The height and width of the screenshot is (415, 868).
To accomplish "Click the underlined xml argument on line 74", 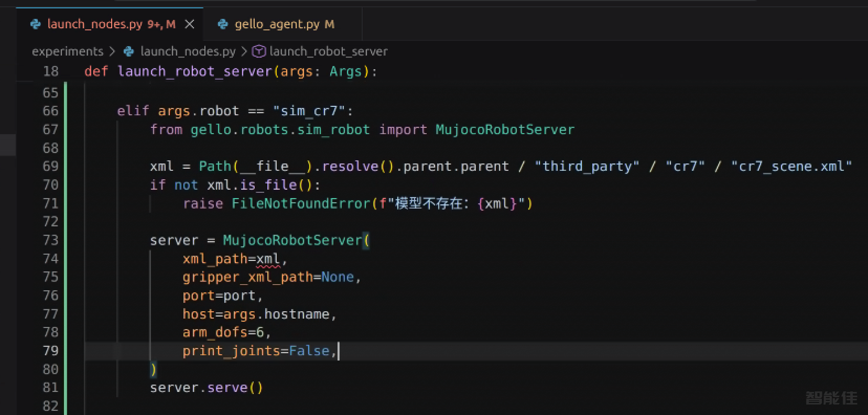I will 268,259.
